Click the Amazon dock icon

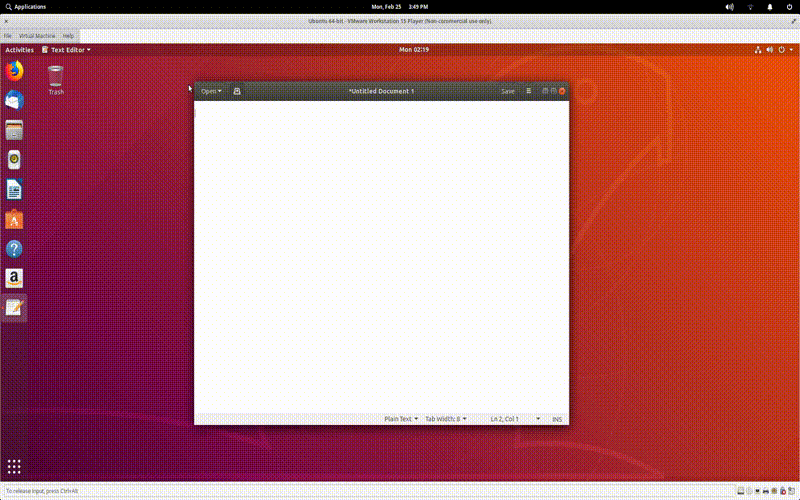click(x=14, y=278)
